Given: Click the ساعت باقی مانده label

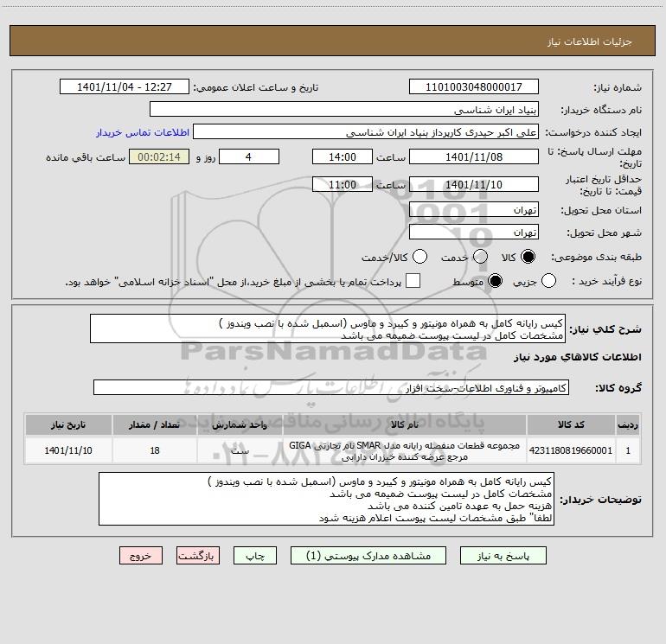Looking at the screenshot, I should [x=86, y=157].
